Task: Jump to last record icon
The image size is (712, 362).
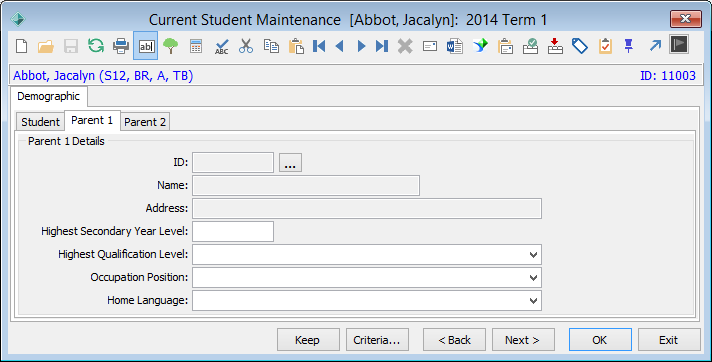Action: [x=382, y=46]
